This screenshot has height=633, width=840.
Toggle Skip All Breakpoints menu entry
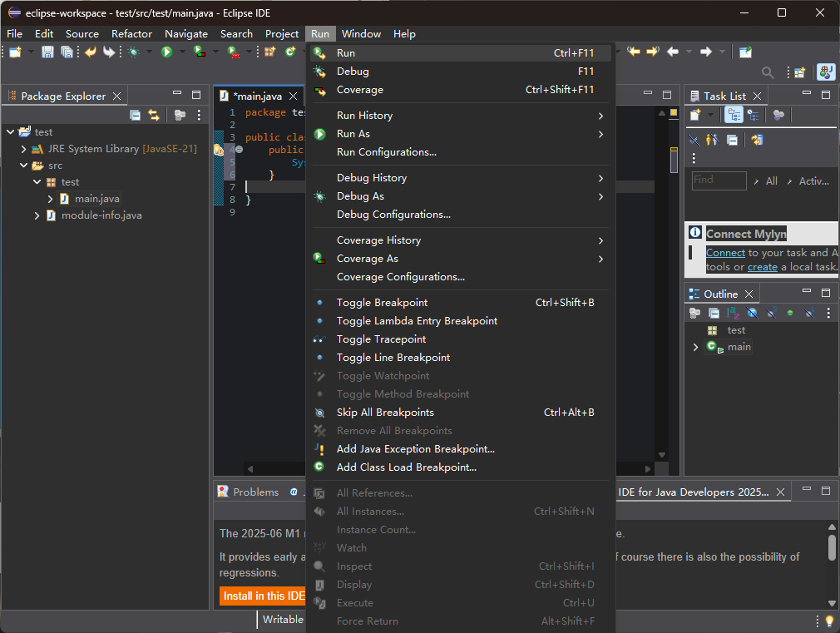385,413
